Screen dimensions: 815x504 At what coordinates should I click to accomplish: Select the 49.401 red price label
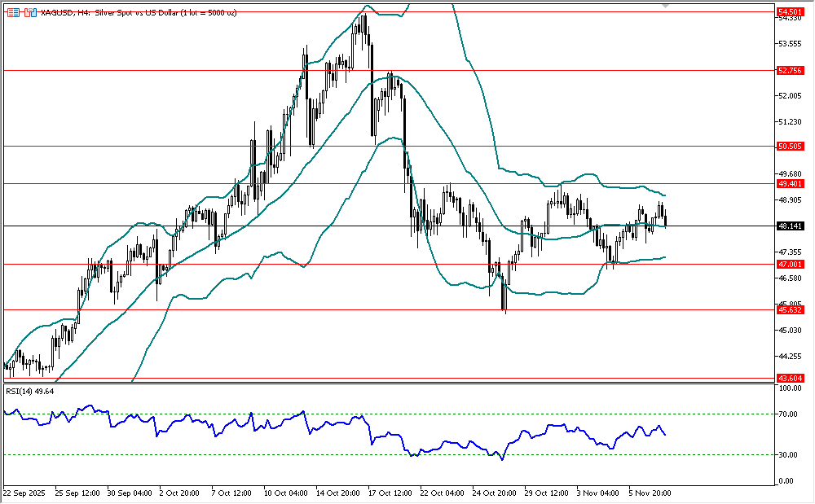pos(790,184)
